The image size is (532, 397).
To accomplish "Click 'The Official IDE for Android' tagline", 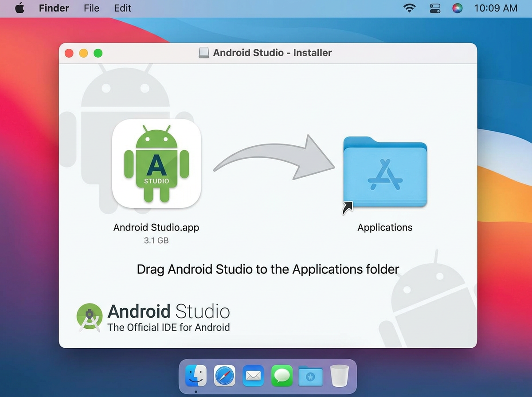I will [x=168, y=327].
